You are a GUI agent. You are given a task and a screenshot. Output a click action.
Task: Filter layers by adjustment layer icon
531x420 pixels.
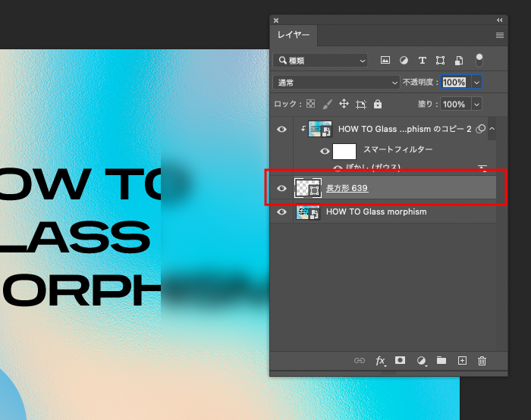[404, 61]
